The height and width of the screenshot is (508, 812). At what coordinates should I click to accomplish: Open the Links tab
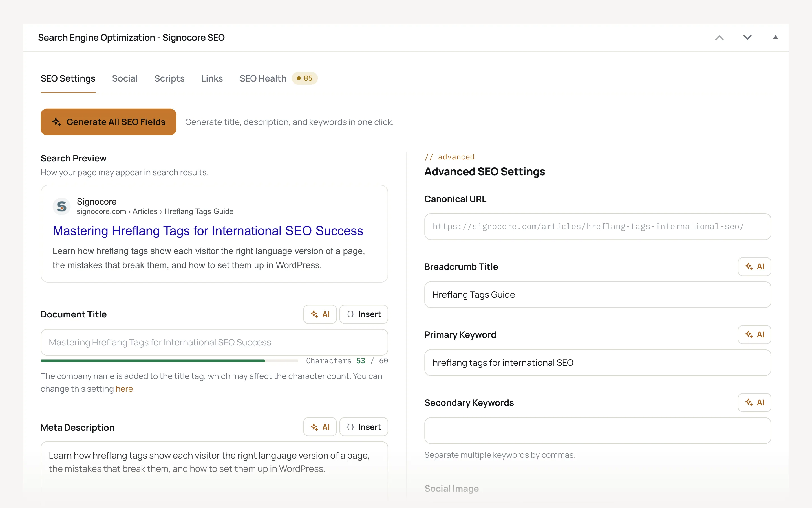[x=212, y=78]
